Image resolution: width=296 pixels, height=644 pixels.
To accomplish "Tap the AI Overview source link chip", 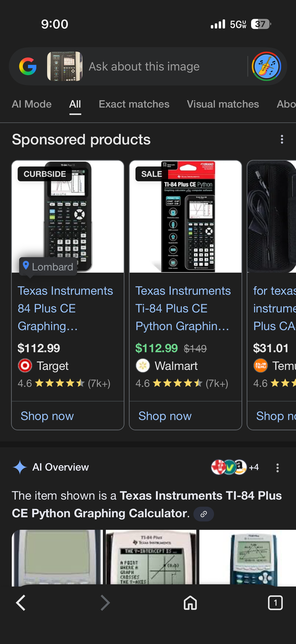I will coord(204,514).
